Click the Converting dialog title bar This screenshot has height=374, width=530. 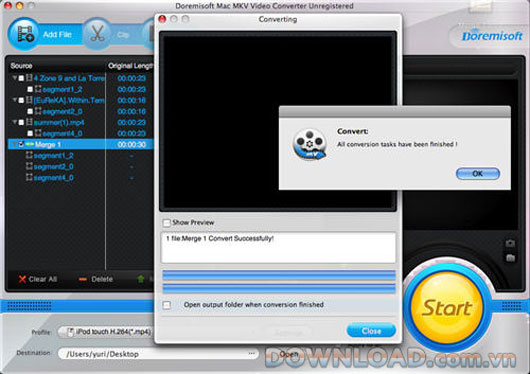coord(278,19)
